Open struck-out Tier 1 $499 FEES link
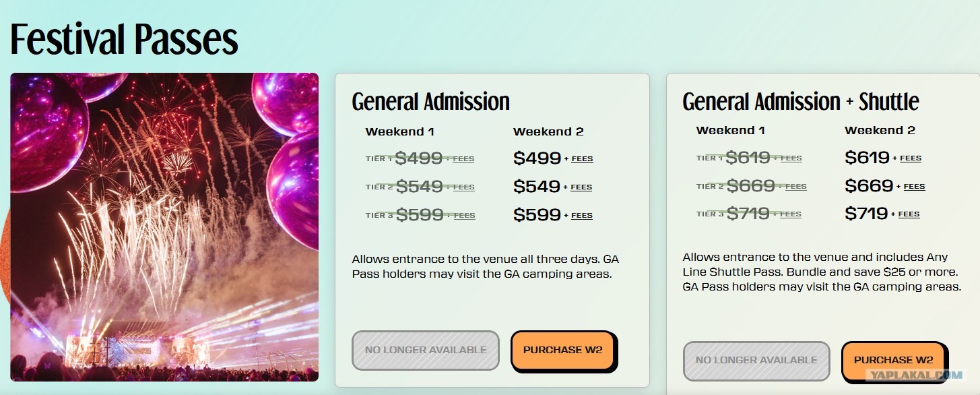 (463, 159)
